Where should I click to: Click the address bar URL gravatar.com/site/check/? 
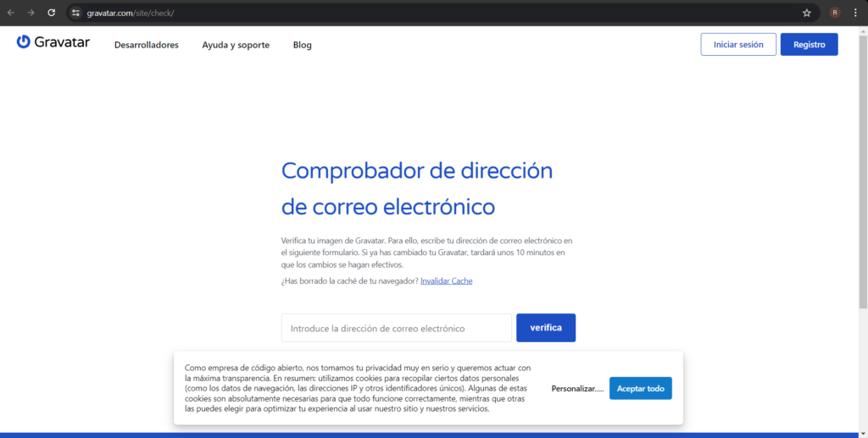tap(131, 13)
